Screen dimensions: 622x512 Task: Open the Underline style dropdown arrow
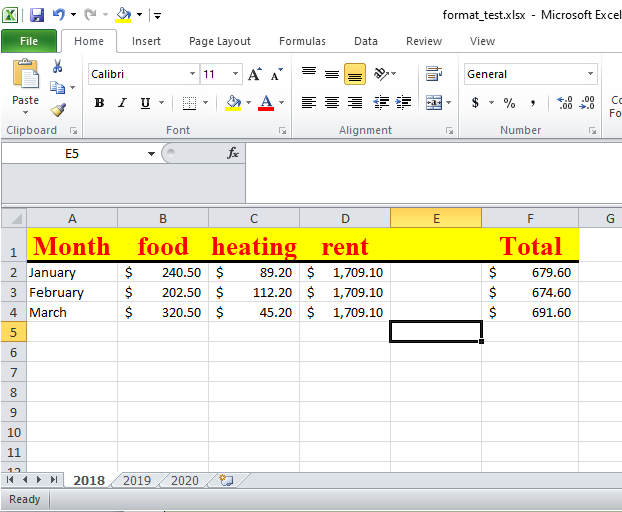162,103
